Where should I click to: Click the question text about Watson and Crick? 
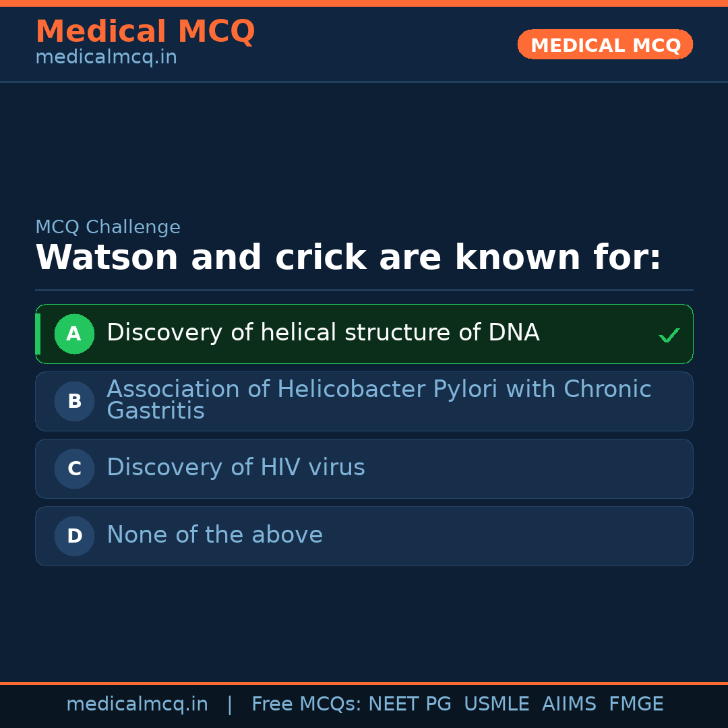tap(348, 258)
